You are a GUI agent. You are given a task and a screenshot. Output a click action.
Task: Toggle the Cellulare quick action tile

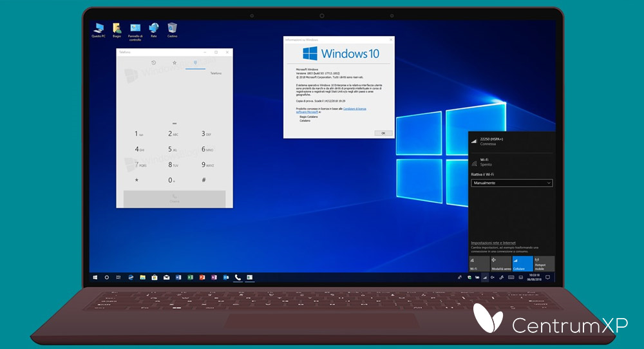pyautogui.click(x=522, y=263)
